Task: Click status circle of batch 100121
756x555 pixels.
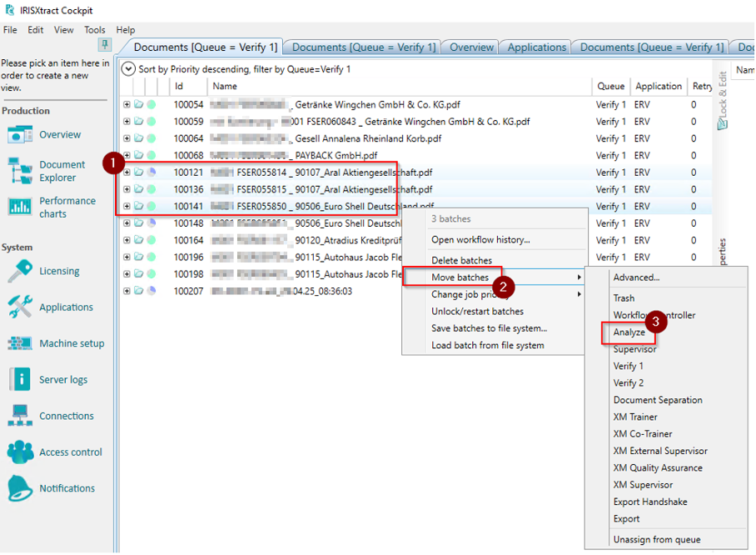Action: click(152, 172)
